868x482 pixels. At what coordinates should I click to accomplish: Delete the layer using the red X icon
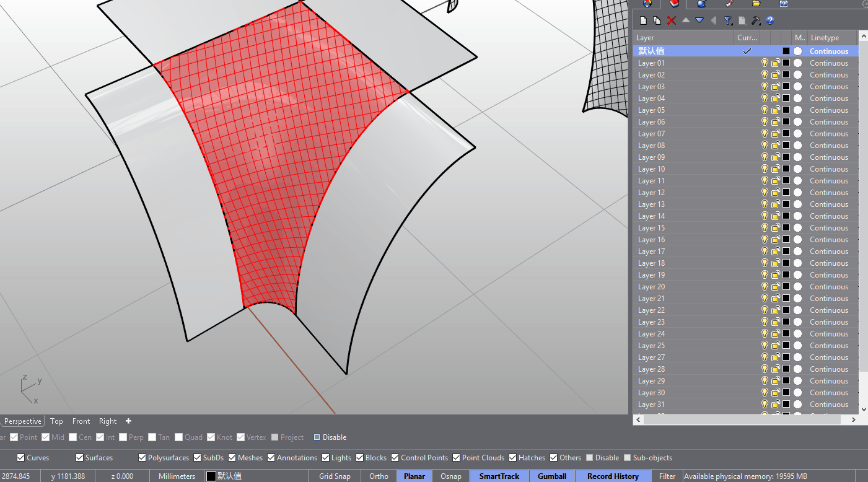672,20
